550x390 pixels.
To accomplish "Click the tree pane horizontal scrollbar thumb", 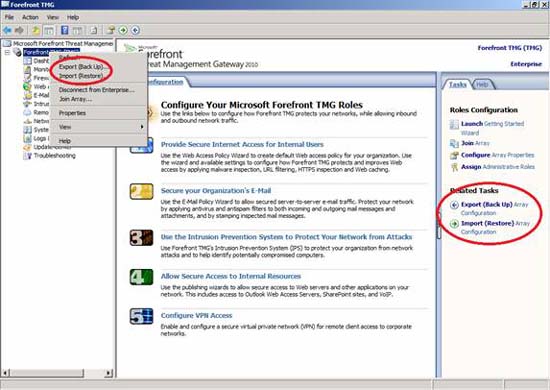I will coord(47,373).
